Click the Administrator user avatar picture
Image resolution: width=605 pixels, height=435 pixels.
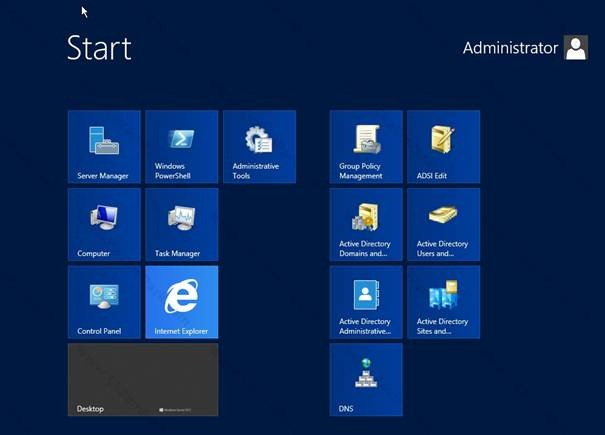pos(576,47)
